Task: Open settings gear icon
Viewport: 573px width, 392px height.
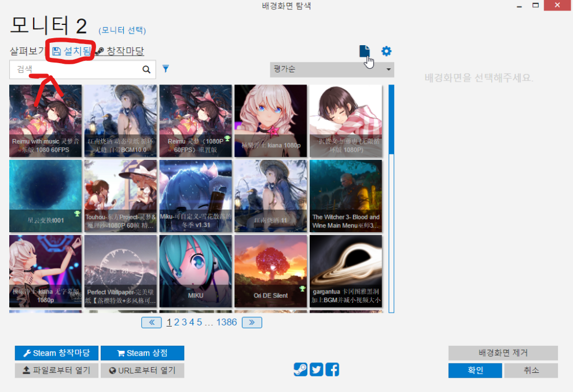Action: click(x=386, y=51)
